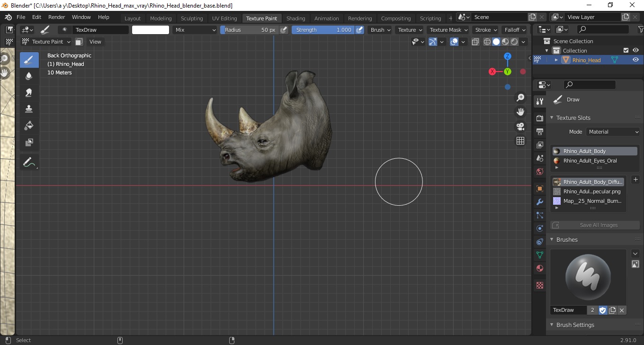The height and width of the screenshot is (345, 644).
Task: Toggle radius pressure sensitivity button
Action: 284,30
